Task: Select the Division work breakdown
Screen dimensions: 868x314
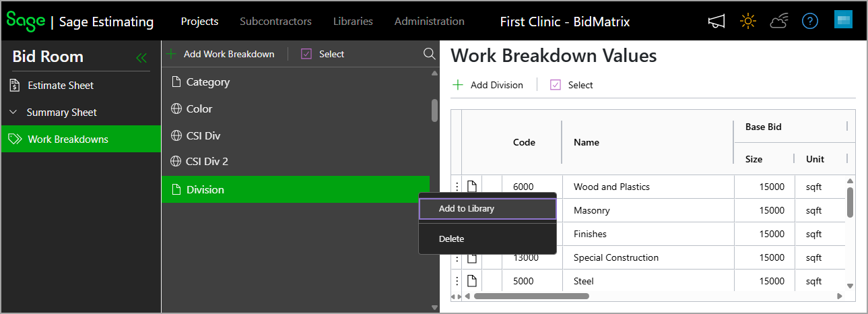Action: [296, 190]
